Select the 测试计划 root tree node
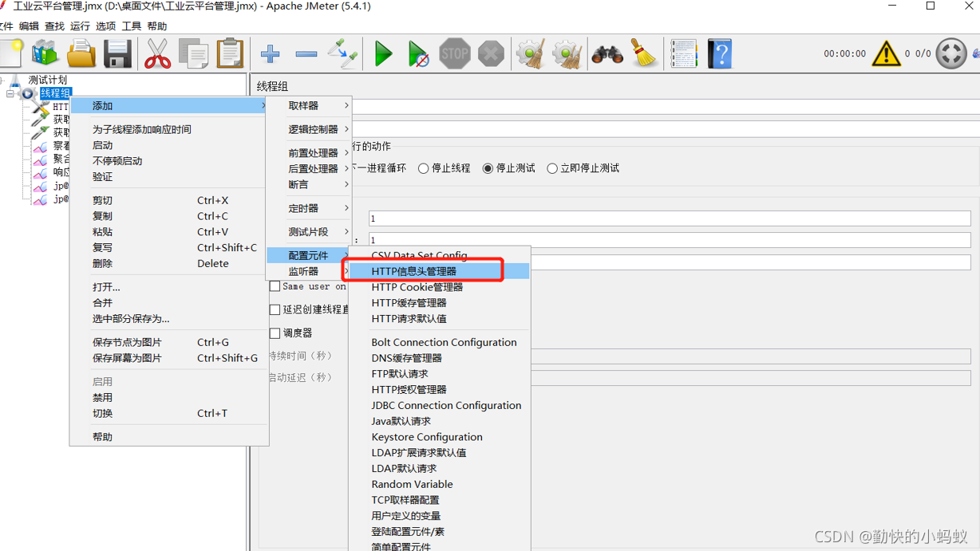Screen dimensions: 980x551 pyautogui.click(x=47, y=80)
